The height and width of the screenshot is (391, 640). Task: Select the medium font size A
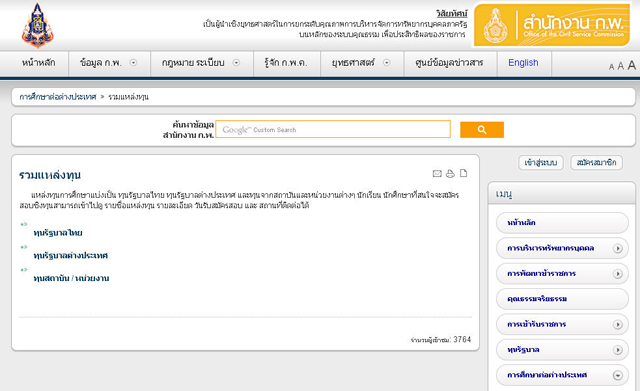coord(620,66)
